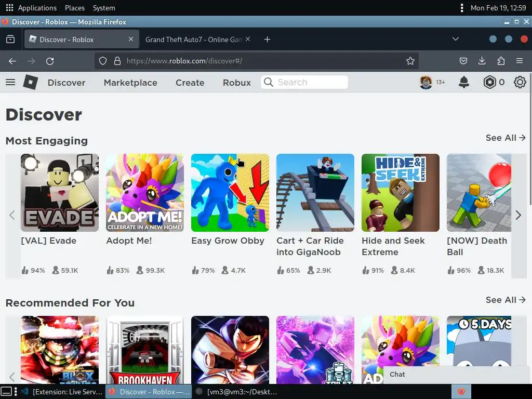Open Firefox extensions puzzle icon
532x399 pixels.
click(501, 61)
